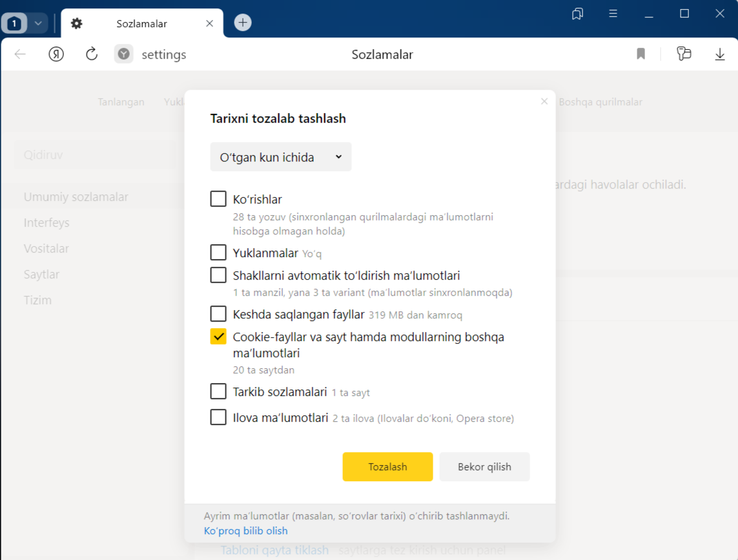Close the history clearing dialog with X
Screen dimensions: 738x560
(x=544, y=101)
